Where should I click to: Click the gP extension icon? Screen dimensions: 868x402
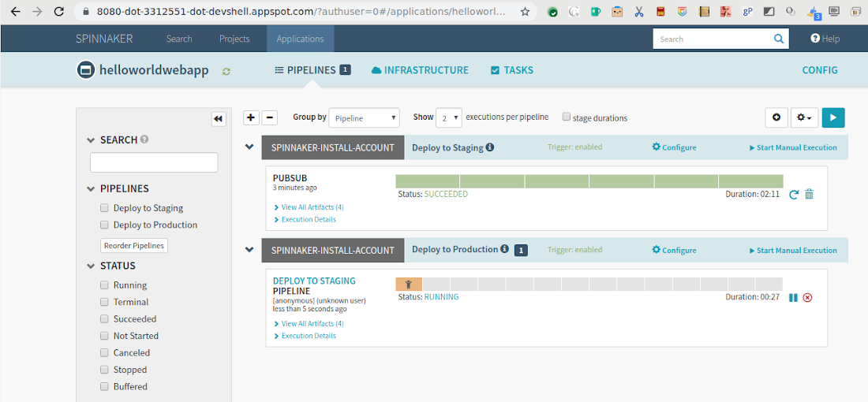click(747, 12)
